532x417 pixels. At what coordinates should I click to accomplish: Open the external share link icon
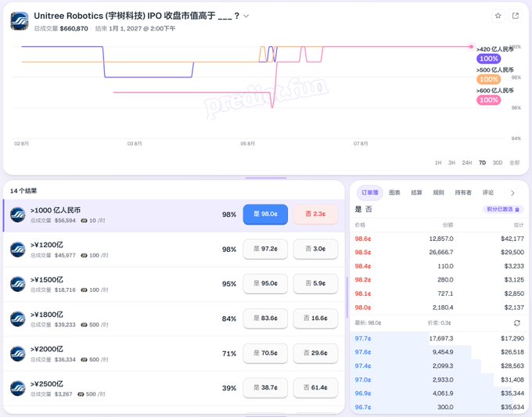[516, 16]
